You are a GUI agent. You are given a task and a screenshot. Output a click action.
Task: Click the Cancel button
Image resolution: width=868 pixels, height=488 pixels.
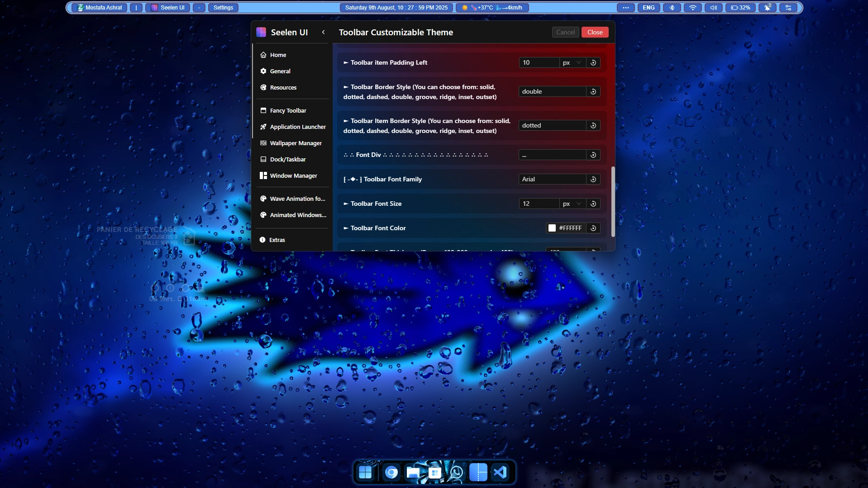[x=565, y=32]
